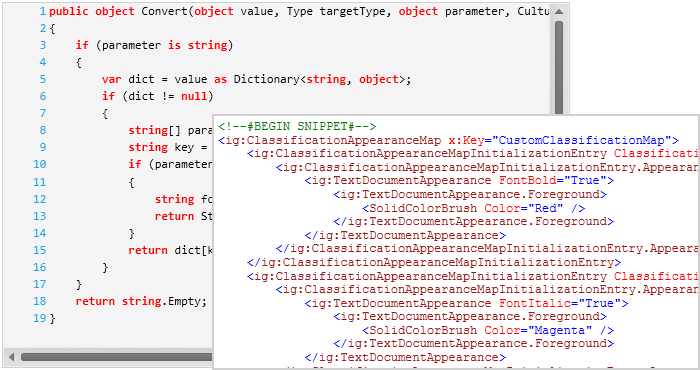Click the code editor's vertical scrollbar thumb

pyautogui.click(x=559, y=67)
